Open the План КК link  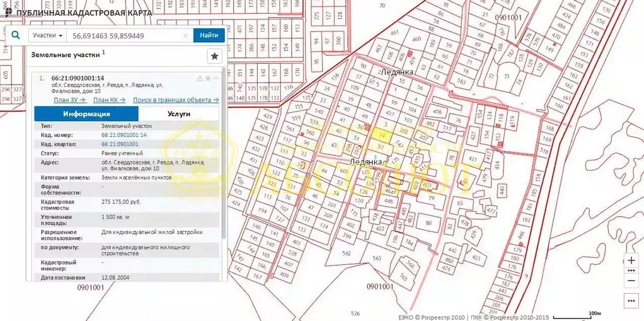tap(109, 100)
